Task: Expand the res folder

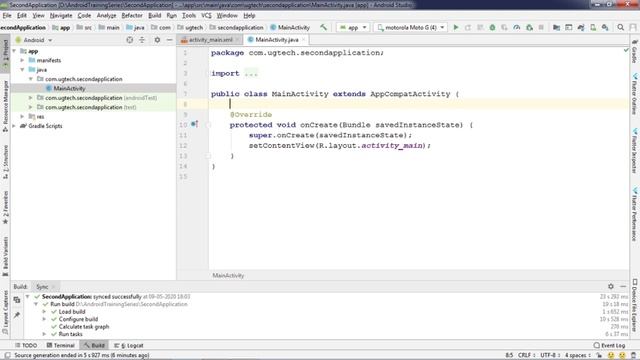Action: pyautogui.click(x=23, y=117)
